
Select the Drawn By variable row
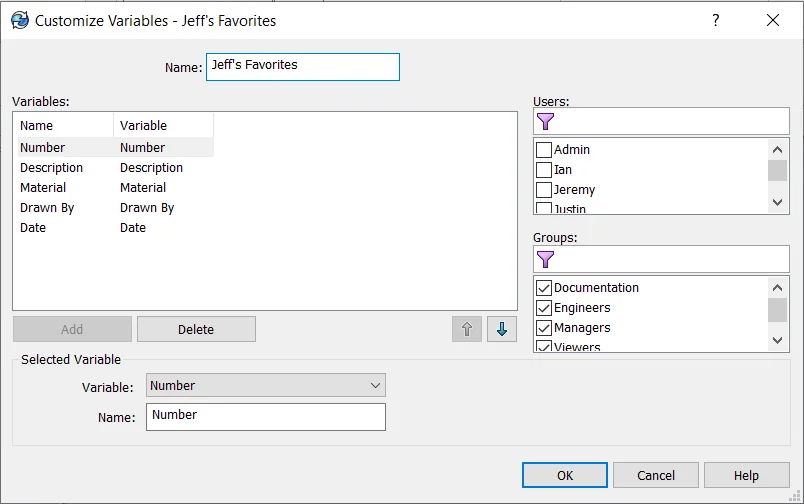tap(47, 208)
